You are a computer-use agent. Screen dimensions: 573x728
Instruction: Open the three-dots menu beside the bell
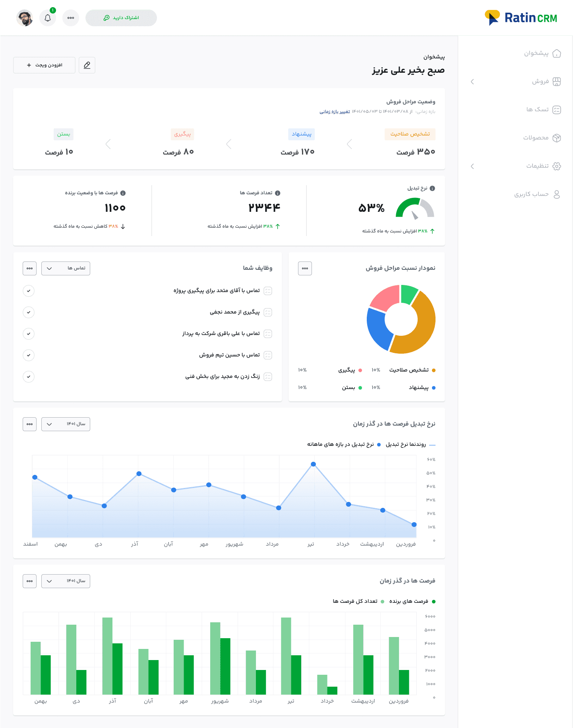tap(71, 18)
